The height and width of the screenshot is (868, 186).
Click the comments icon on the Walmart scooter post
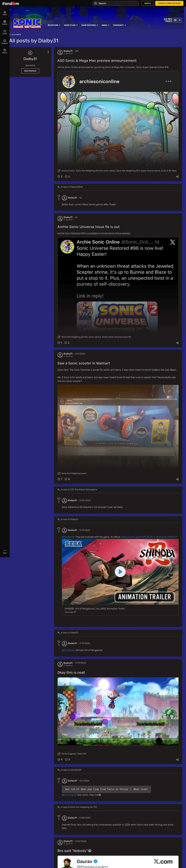point(66,479)
